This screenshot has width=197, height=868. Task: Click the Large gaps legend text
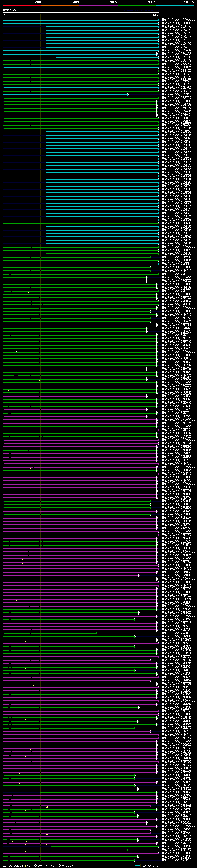[x=38, y=866]
